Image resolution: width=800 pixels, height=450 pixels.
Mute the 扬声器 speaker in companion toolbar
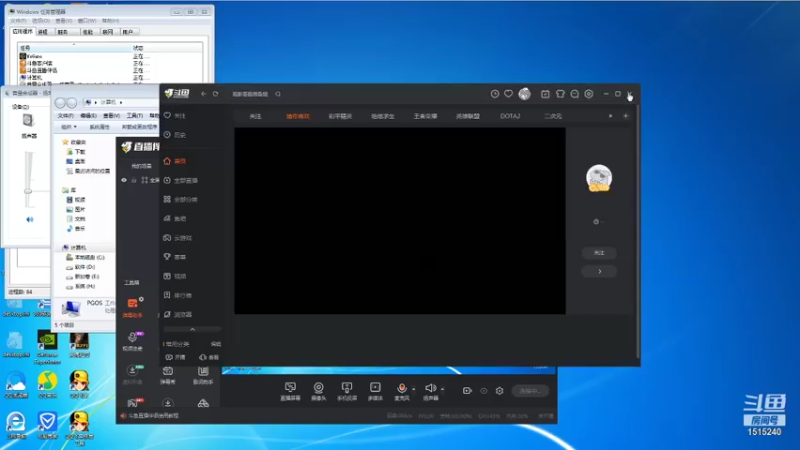click(x=430, y=389)
